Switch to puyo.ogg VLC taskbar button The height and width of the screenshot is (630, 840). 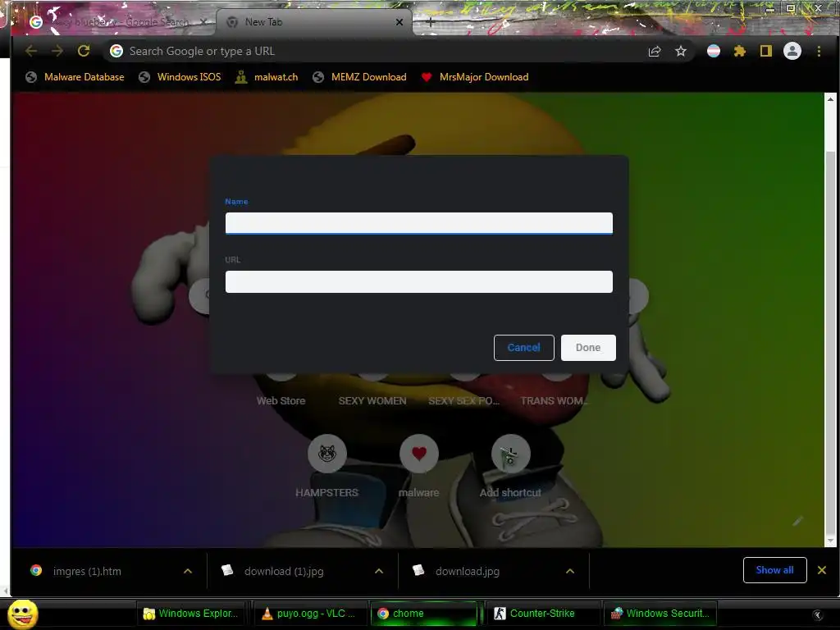(309, 614)
